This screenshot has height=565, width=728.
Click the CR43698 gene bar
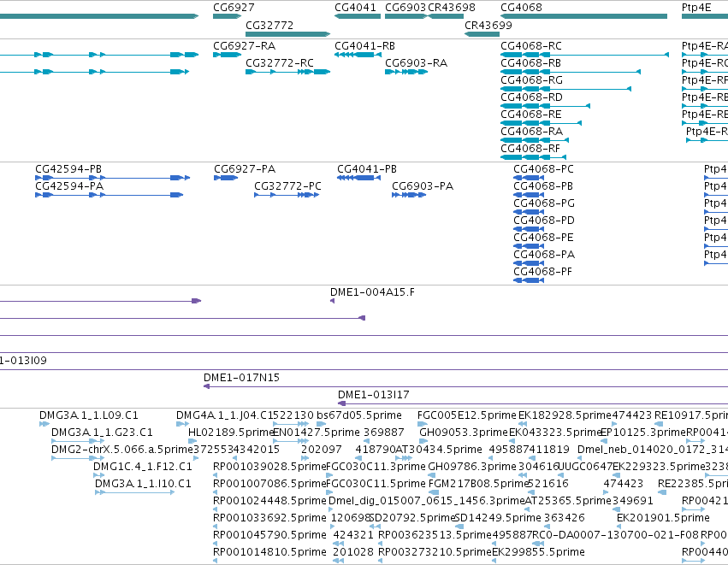pos(446,16)
